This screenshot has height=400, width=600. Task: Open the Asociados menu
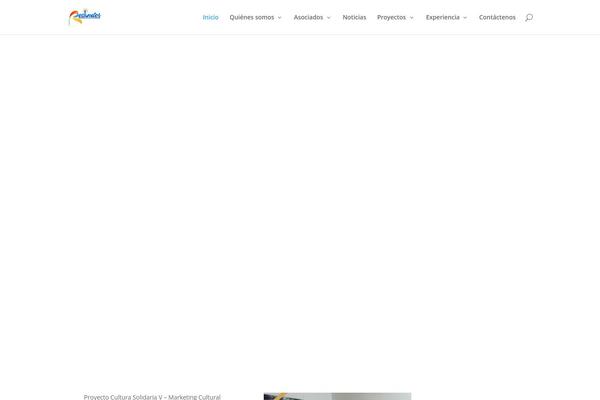[308, 17]
